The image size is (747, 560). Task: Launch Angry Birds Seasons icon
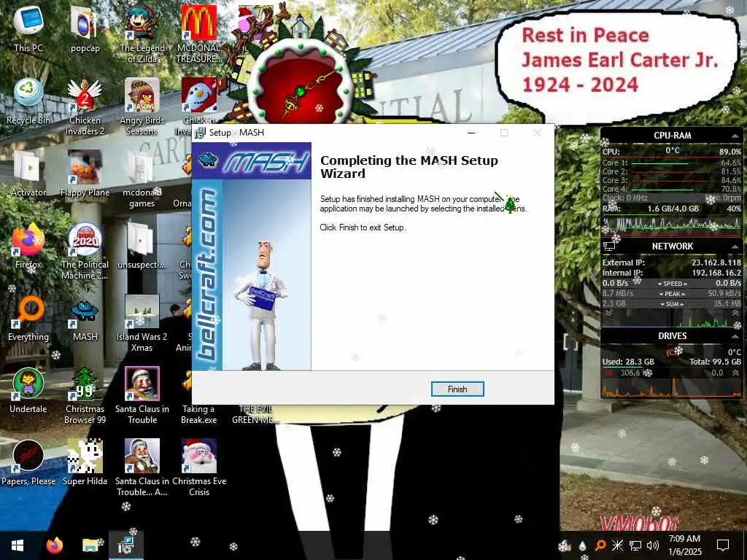pos(142,107)
